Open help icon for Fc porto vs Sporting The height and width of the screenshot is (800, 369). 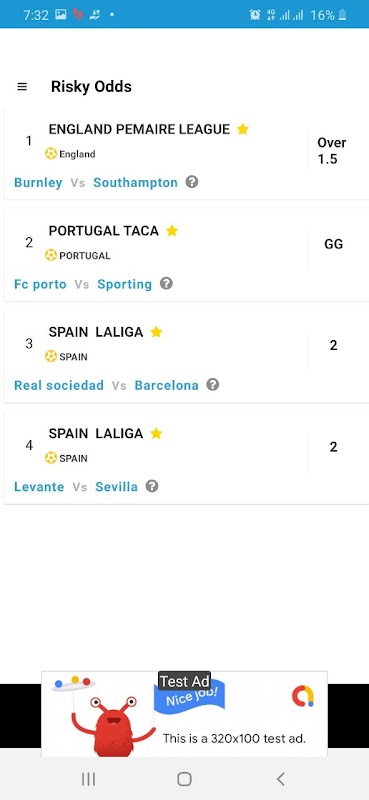click(166, 284)
